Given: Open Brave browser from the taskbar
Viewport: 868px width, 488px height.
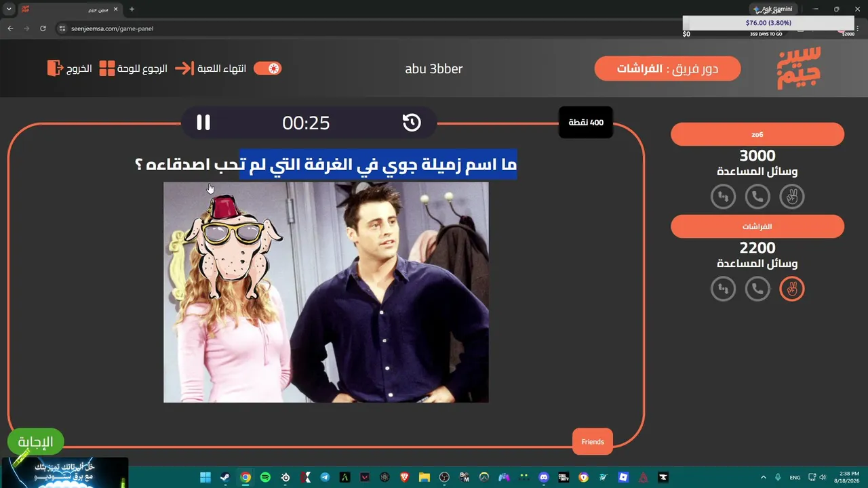Looking at the screenshot, I should point(404,477).
